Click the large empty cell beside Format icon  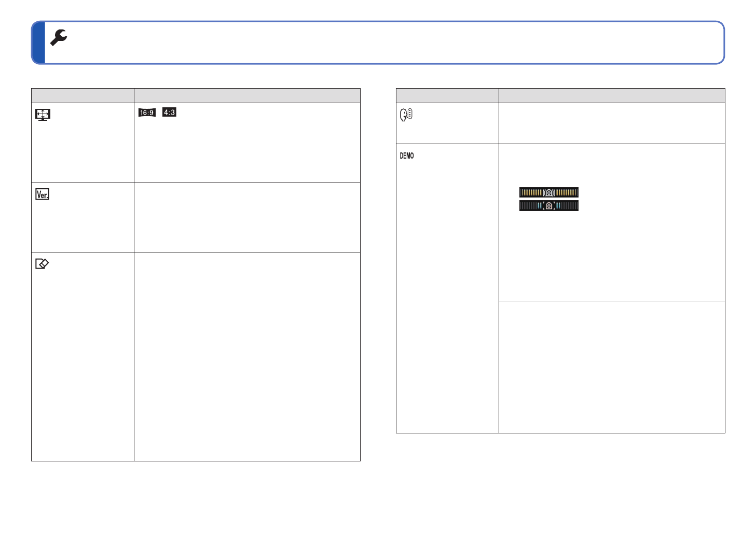[247, 357]
